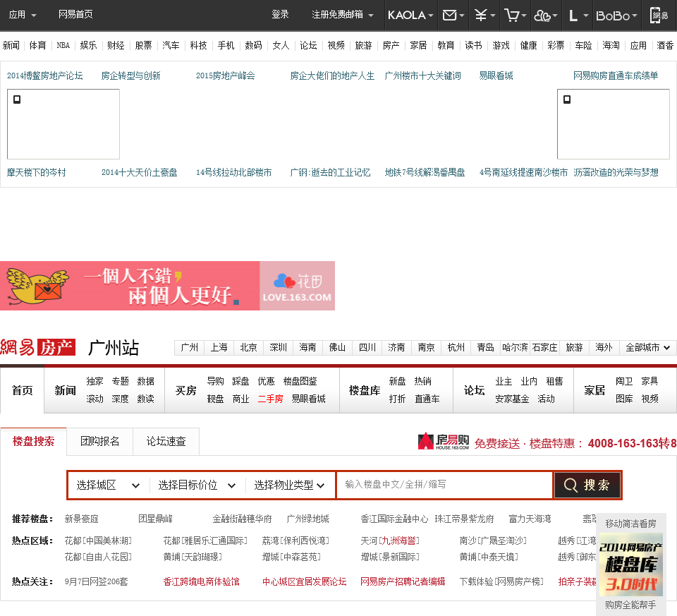This screenshot has height=616, width=677.
Task: Open the hearts dating icon menu
Action: [546, 15]
